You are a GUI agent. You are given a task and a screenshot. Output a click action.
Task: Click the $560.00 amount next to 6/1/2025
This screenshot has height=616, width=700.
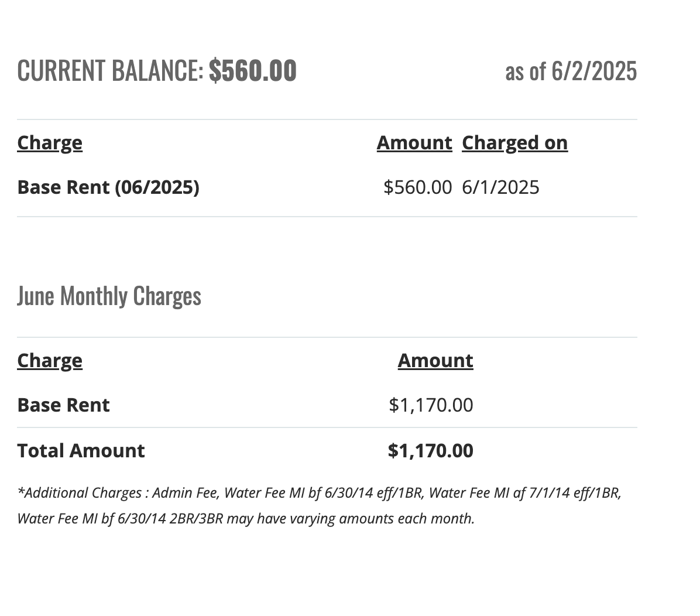[417, 187]
